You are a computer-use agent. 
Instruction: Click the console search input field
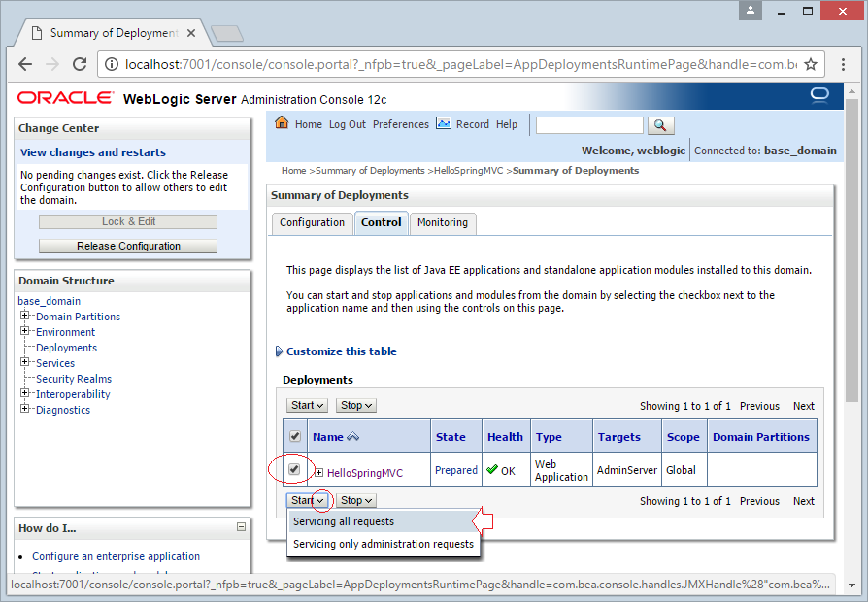[x=589, y=125]
